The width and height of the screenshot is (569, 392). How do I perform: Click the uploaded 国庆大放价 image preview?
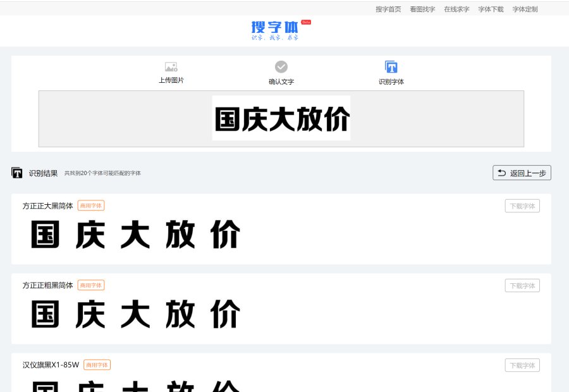tap(281, 118)
